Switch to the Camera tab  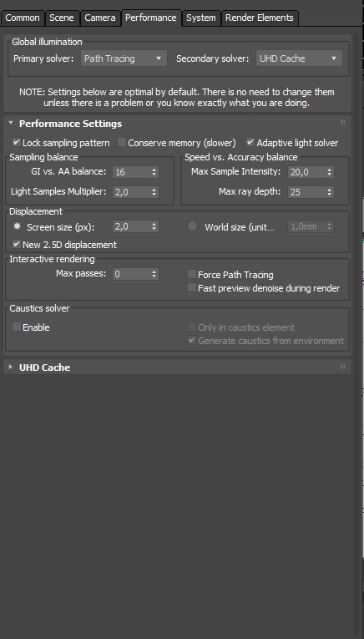[x=99, y=18]
